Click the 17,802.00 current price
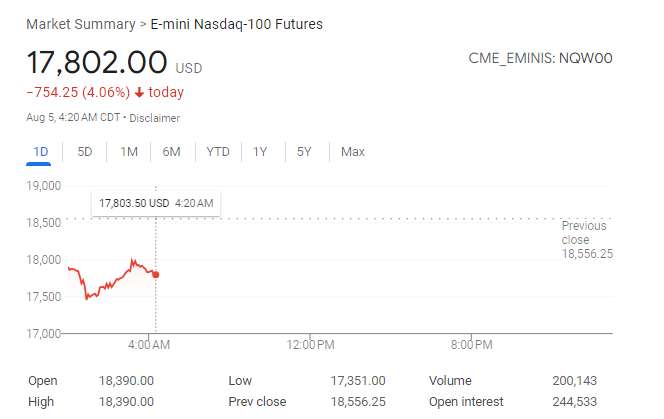 (x=97, y=62)
